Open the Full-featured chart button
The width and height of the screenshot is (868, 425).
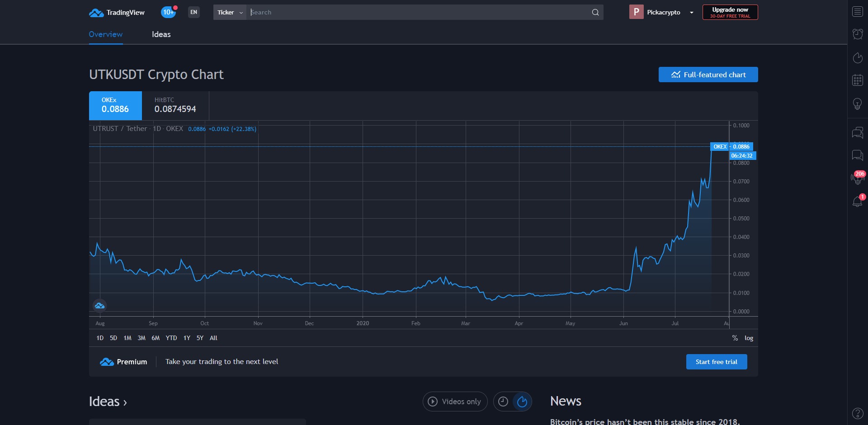pos(708,75)
